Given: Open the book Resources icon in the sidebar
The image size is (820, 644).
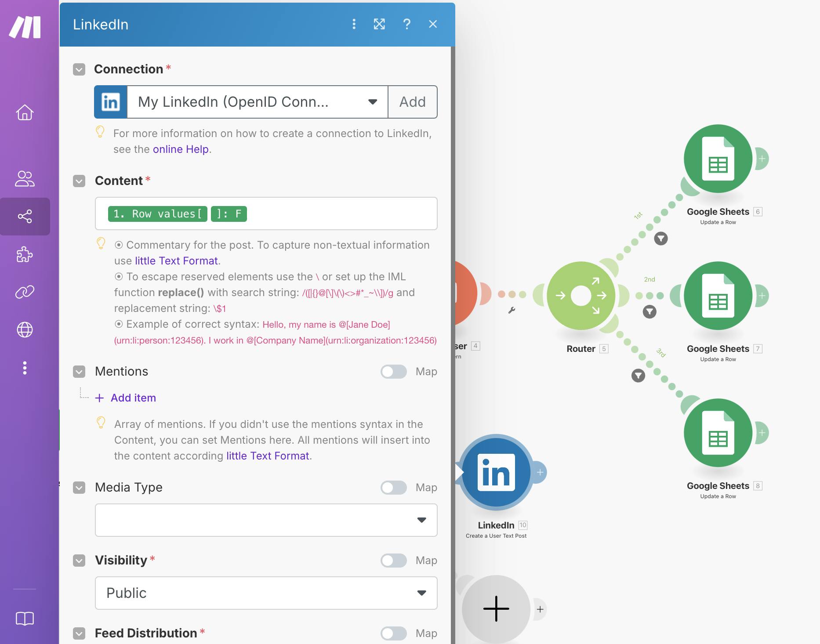Looking at the screenshot, I should (25, 619).
